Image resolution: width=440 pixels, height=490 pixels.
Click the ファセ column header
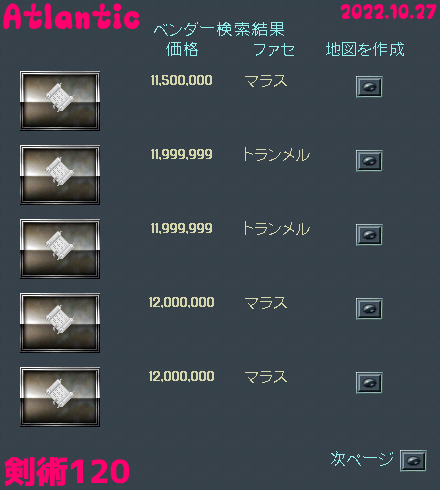(x=274, y=50)
